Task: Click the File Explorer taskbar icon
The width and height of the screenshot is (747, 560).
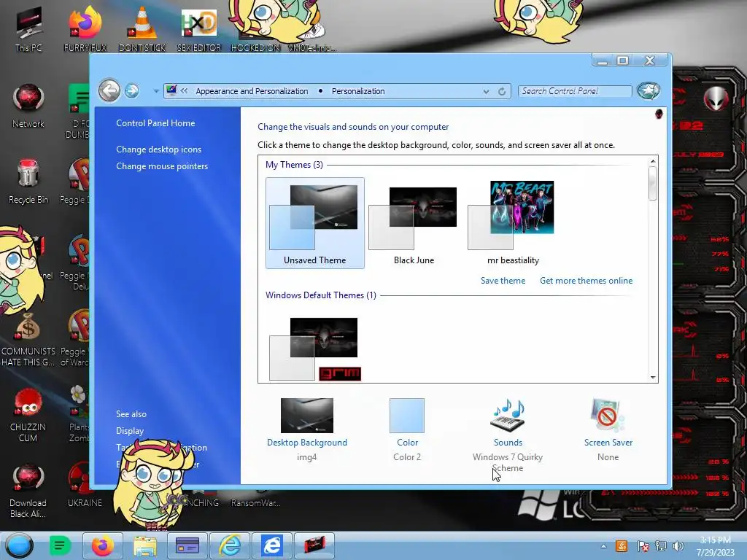Action: click(x=145, y=545)
